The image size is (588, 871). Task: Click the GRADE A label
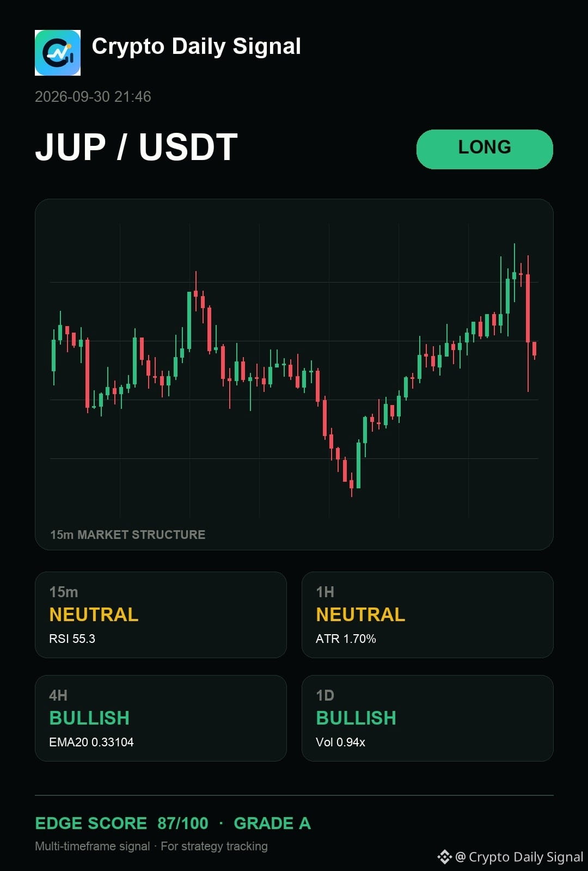(x=272, y=823)
